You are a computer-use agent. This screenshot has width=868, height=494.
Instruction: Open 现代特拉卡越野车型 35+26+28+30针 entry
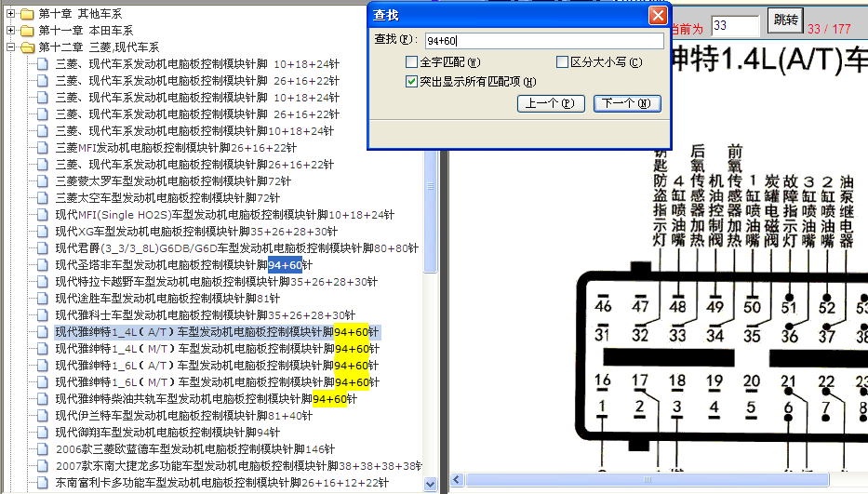pyautogui.click(x=217, y=282)
